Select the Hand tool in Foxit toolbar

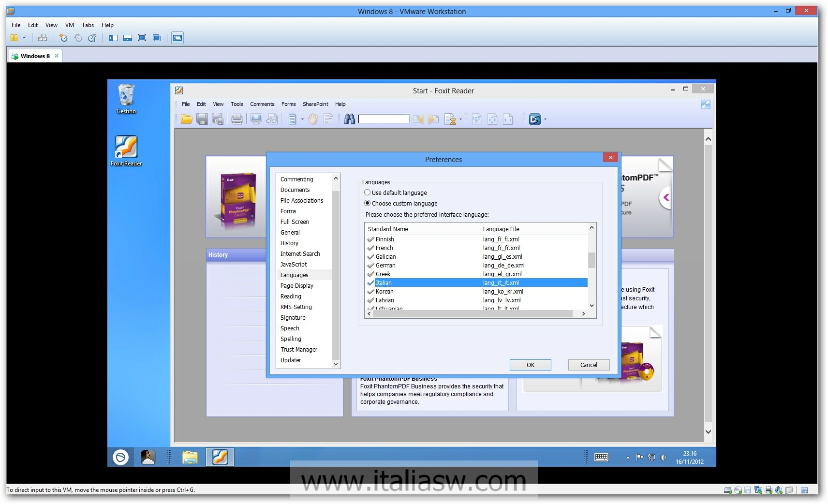click(313, 119)
